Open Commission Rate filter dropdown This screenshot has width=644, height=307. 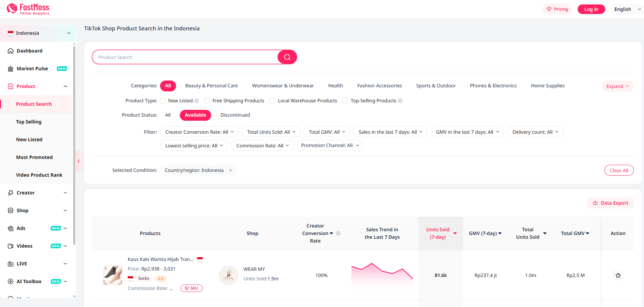pyautogui.click(x=263, y=146)
